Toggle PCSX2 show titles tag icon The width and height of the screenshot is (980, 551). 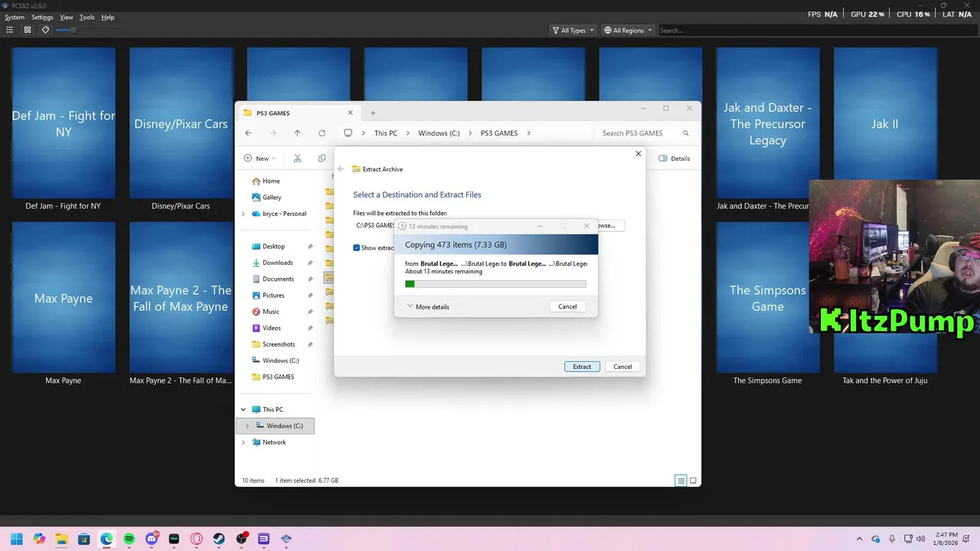pyautogui.click(x=45, y=30)
